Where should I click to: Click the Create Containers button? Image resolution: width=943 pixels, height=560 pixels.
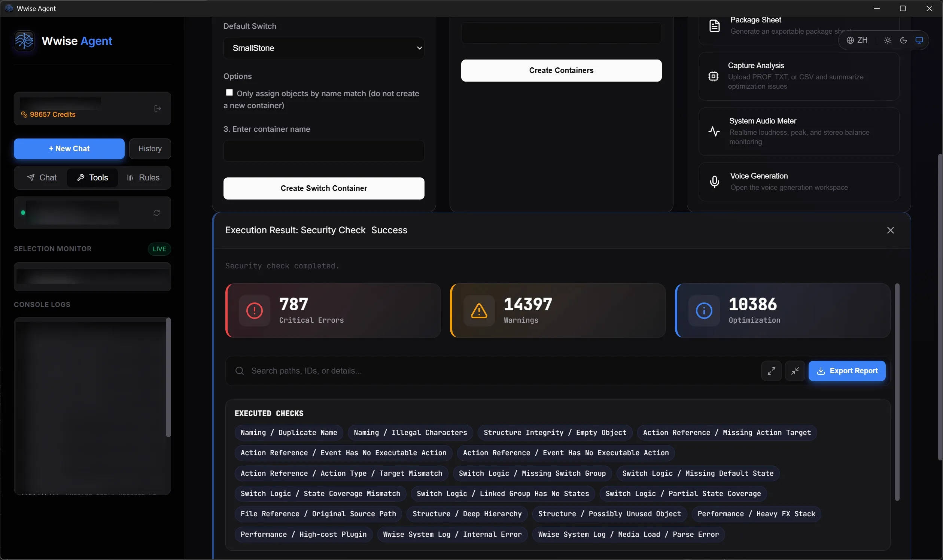click(x=561, y=71)
